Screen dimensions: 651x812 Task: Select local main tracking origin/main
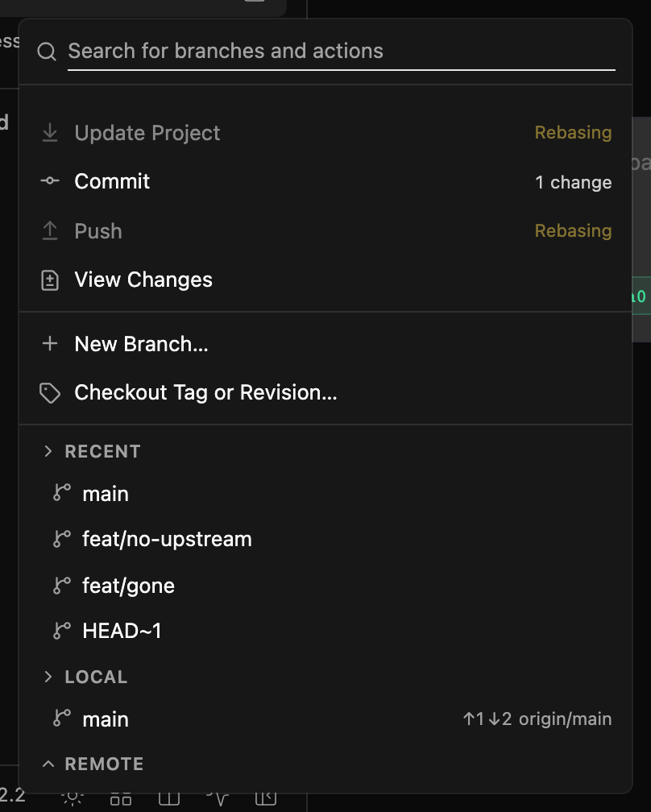tap(325, 719)
